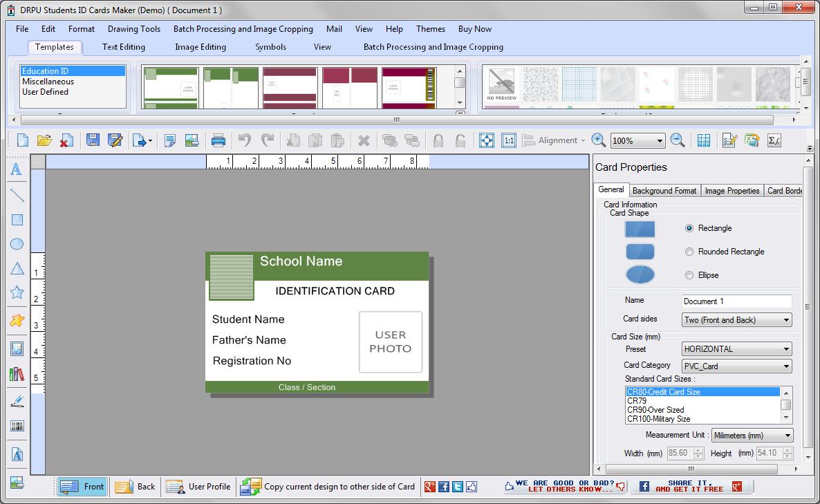820x504 pixels.
Task: Choose the Rectangle shape tool
Action: click(17, 220)
